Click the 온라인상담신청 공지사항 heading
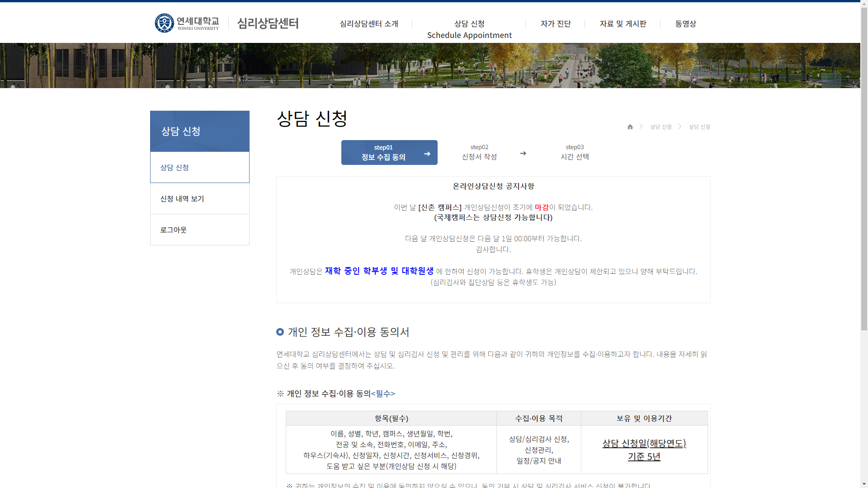The image size is (868, 488). (493, 186)
